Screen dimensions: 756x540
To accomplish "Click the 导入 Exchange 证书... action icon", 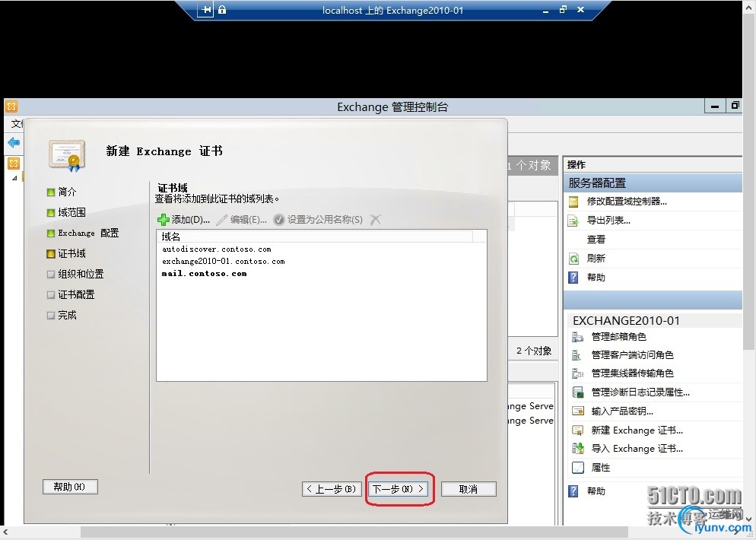I will [x=577, y=449].
